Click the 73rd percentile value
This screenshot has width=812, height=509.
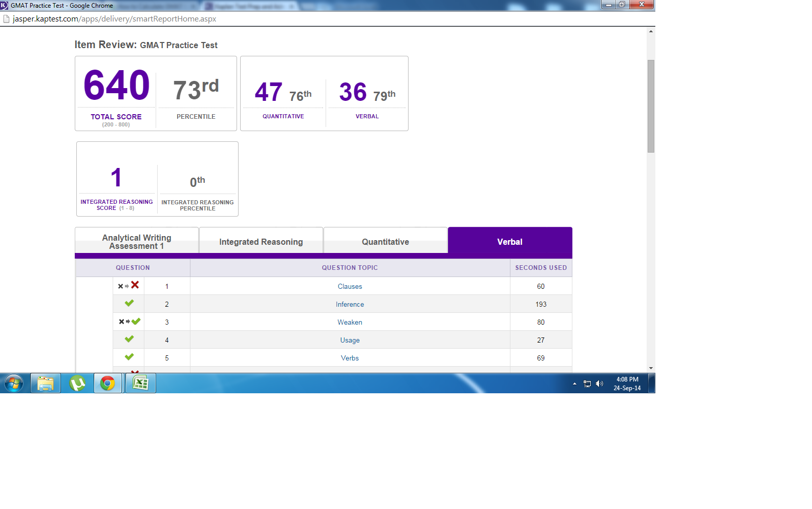(196, 89)
